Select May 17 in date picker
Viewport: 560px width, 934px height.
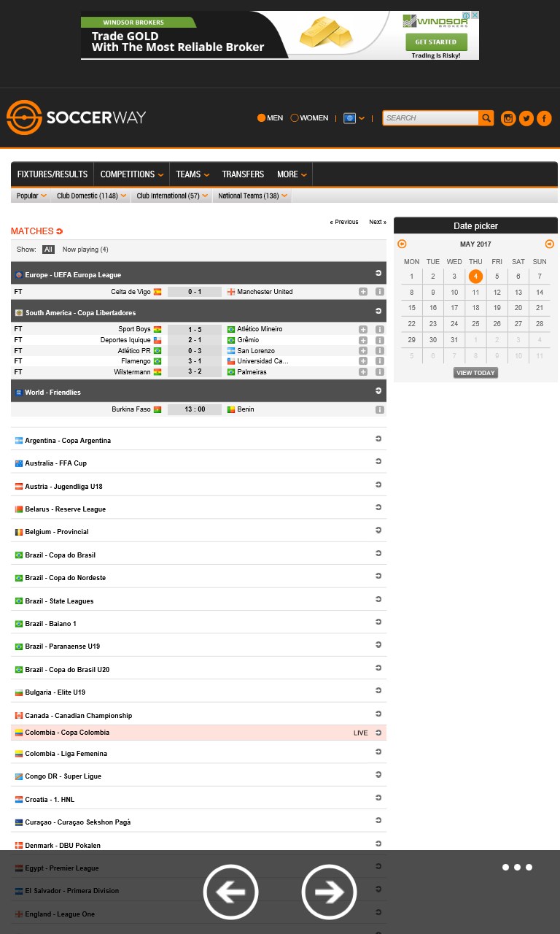pos(454,308)
